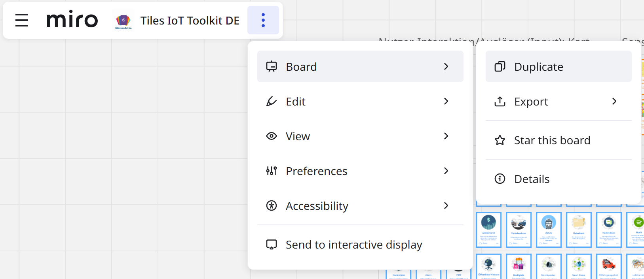The width and height of the screenshot is (644, 279).
Task: Open the Accessibility submenu
Action: pyautogui.click(x=360, y=206)
